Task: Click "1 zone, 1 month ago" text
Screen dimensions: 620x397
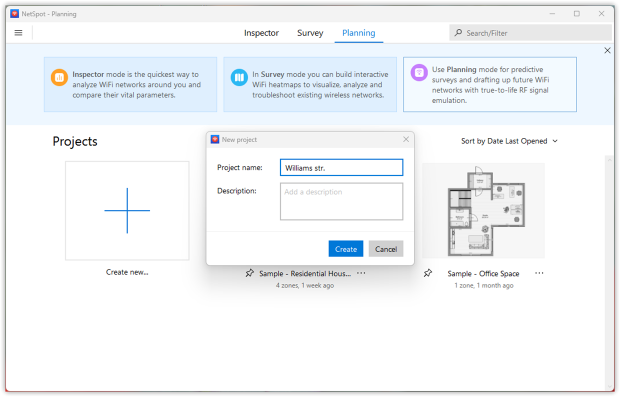Action: pos(484,285)
